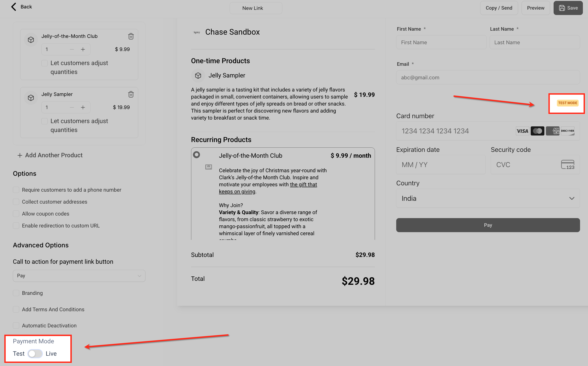Check Collect customer addresses option
The image size is (588, 366).
(x=16, y=202)
